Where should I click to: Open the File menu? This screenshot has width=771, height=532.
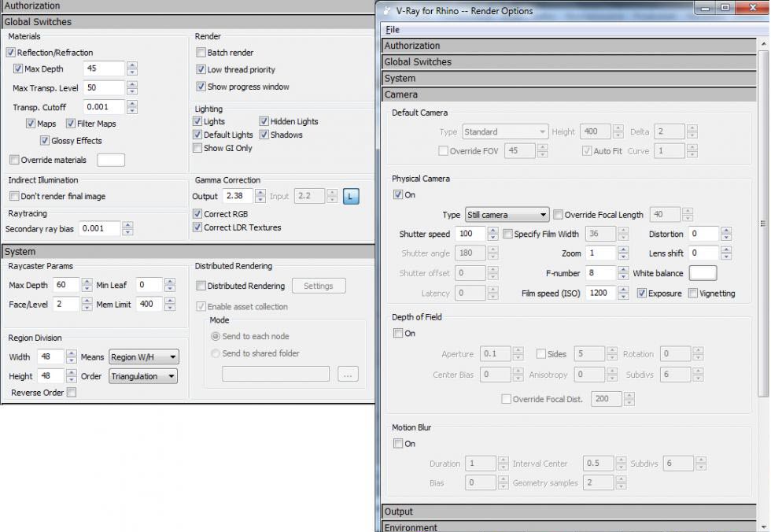(x=392, y=29)
